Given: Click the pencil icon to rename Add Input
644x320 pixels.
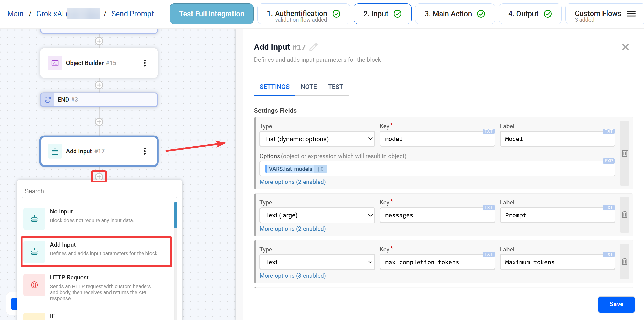Looking at the screenshot, I should pyautogui.click(x=314, y=47).
